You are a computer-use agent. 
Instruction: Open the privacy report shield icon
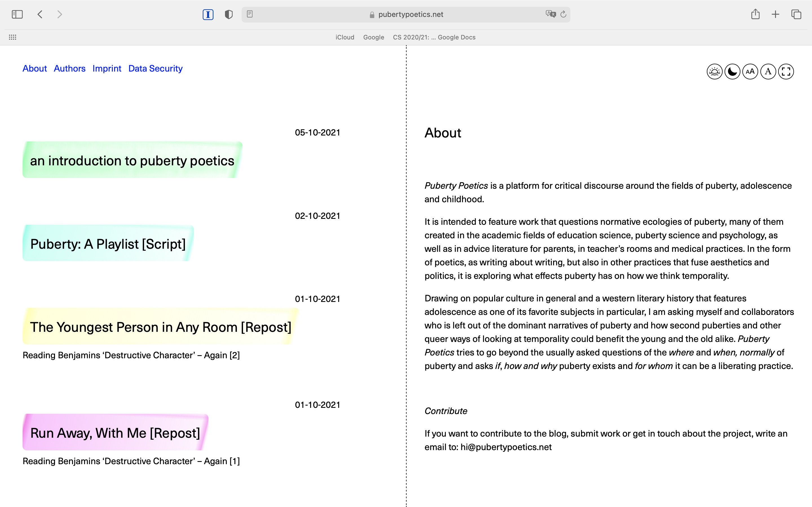pyautogui.click(x=228, y=14)
